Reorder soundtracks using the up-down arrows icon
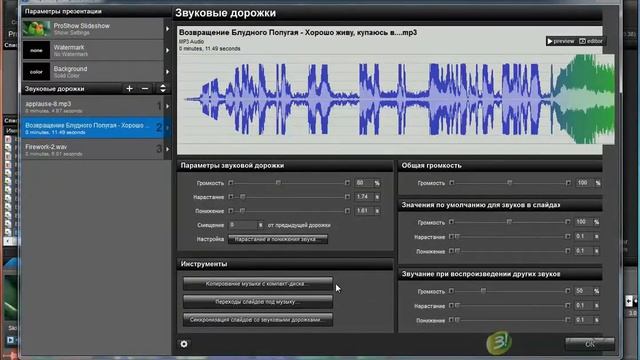Viewport: 640px width, 360px height. (x=162, y=89)
